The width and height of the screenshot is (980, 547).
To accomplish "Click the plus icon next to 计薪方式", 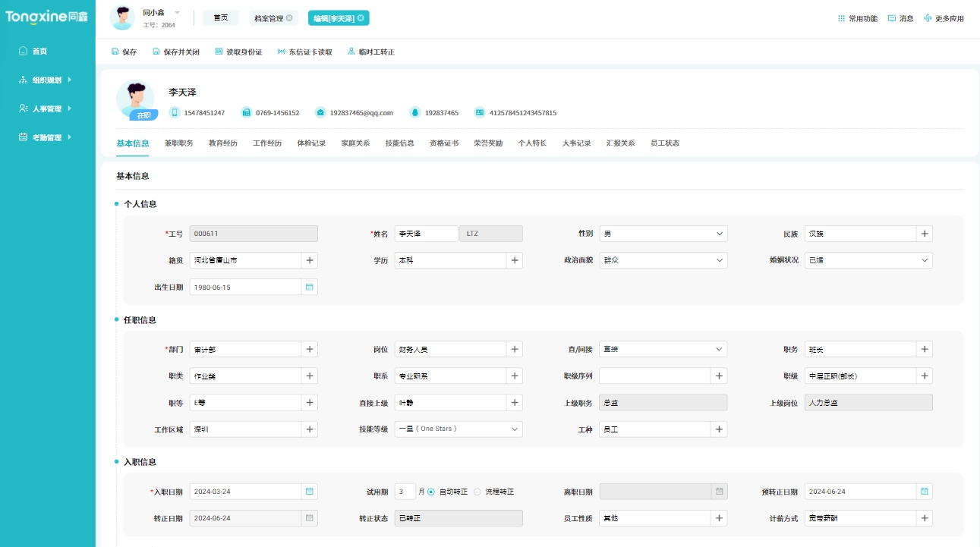I will 925,518.
